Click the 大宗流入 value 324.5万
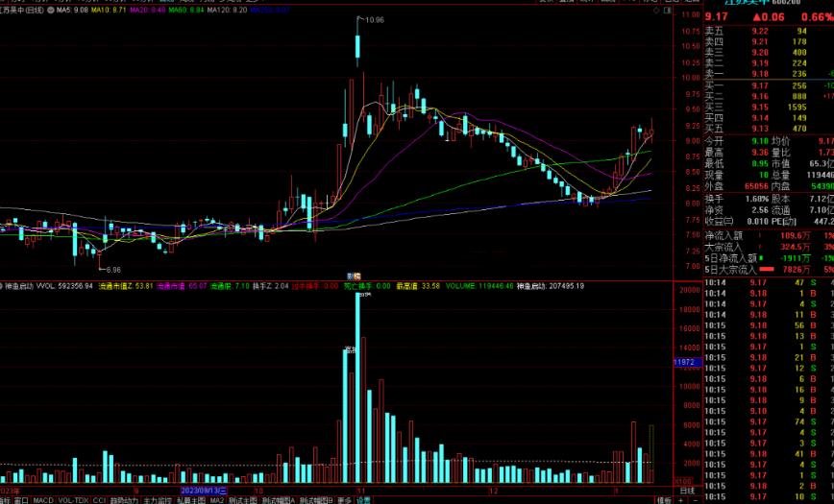Image resolution: width=834 pixels, height=504 pixels. point(796,247)
